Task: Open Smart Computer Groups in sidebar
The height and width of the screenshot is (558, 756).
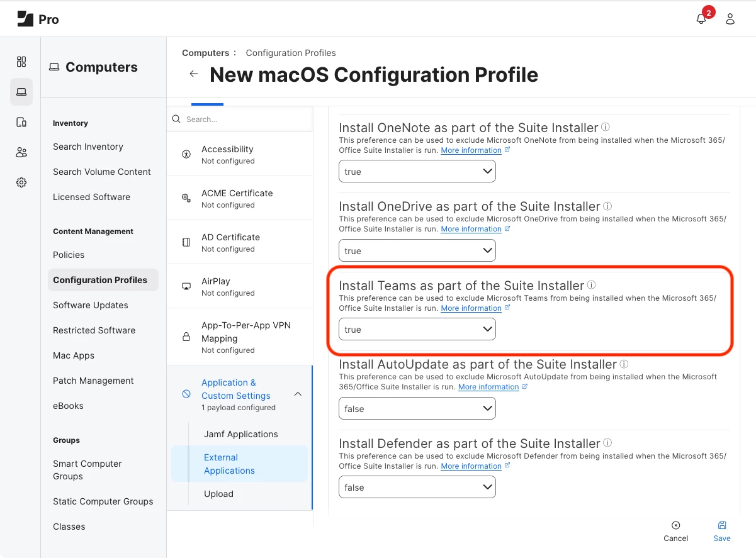Action: tap(87, 470)
